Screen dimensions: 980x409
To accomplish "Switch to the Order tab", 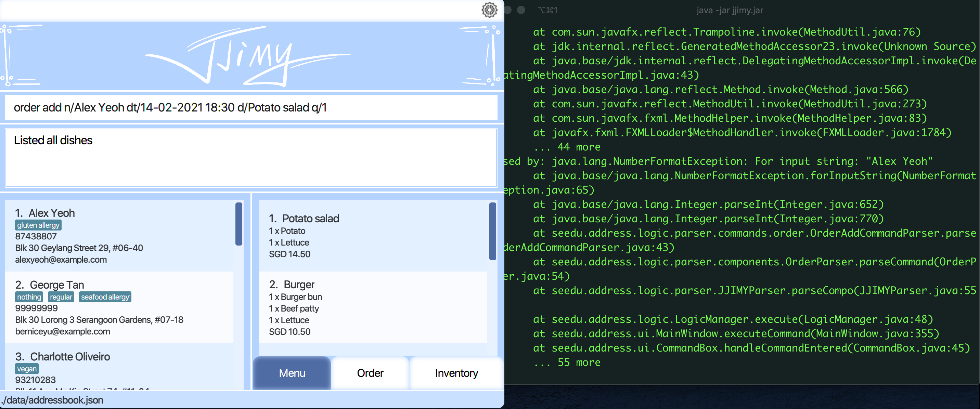I will tap(370, 373).
